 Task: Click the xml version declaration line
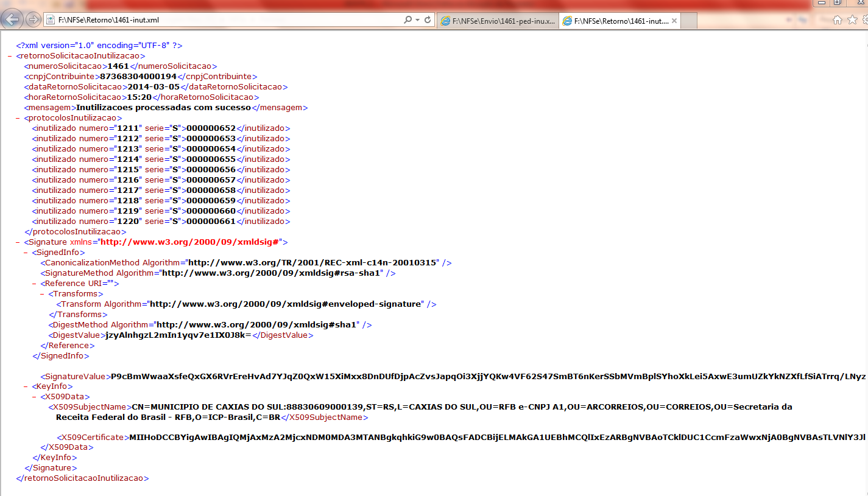click(x=99, y=46)
